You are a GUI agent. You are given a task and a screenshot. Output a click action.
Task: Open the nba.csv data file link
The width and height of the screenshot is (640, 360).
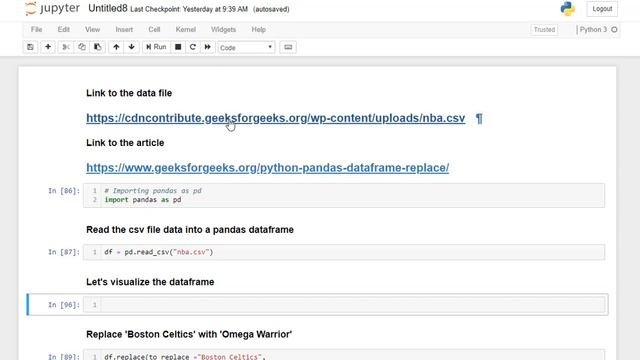click(x=276, y=118)
